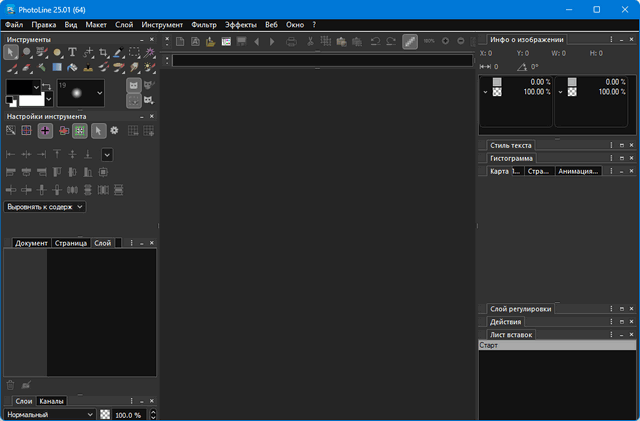Open the Инфо о изображении panel options menu
Screen dimensions: 640x421
[x=611, y=39]
